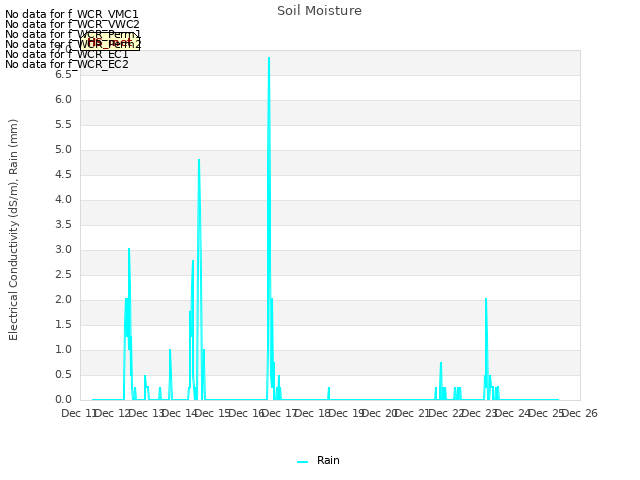The height and width of the screenshot is (480, 640).
Task: Click the 3.0 mm rain peak on Dec 12
Action: point(129,250)
